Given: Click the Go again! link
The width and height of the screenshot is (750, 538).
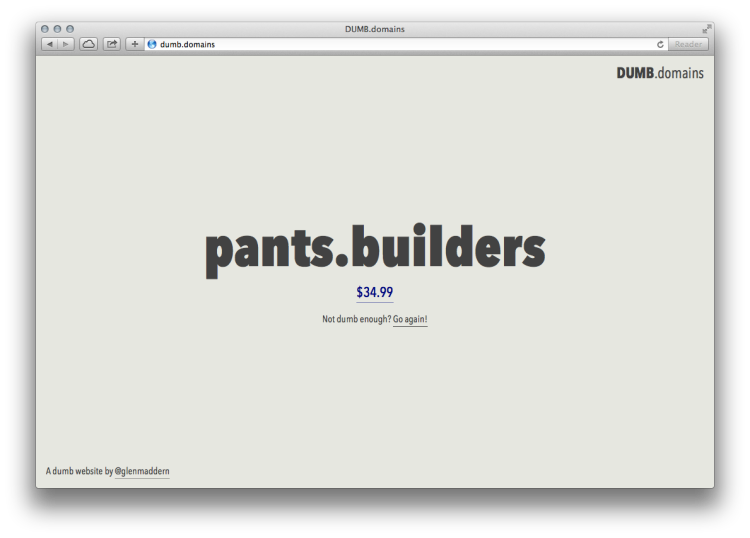Looking at the screenshot, I should 410,319.
